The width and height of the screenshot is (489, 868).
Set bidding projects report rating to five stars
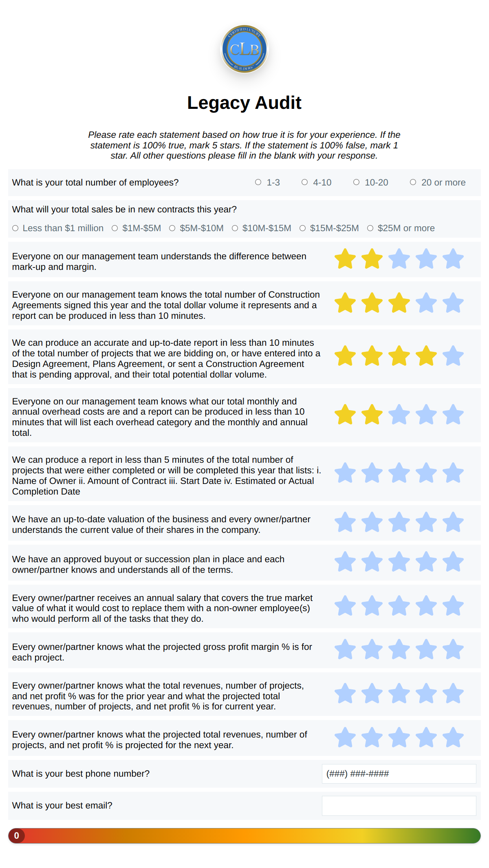coord(453,356)
